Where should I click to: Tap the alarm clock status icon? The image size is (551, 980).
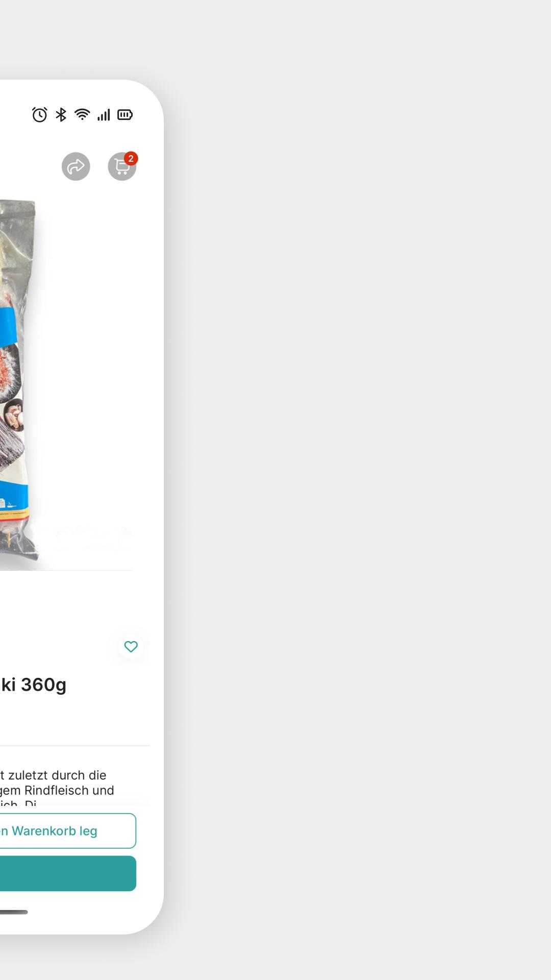pyautogui.click(x=39, y=115)
